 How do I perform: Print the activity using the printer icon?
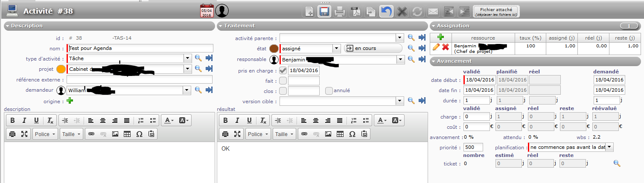(339, 12)
